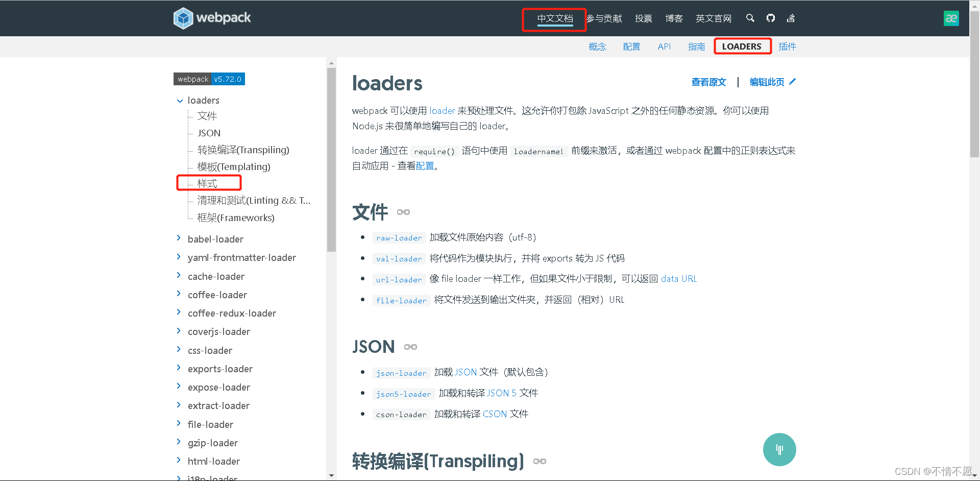Open the file-loader link in 文件 list

[401, 301]
